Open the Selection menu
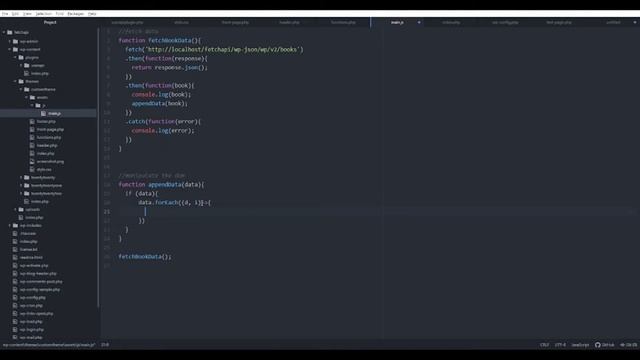This screenshot has height=360, width=640. pos(44,14)
